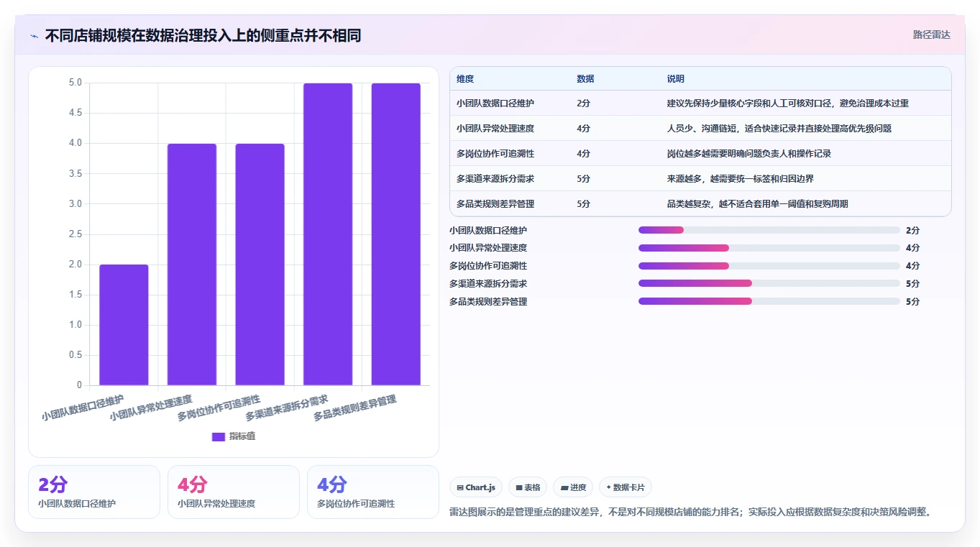Click 2分 value next to first progress bar
The height and width of the screenshot is (547, 980).
[913, 230]
